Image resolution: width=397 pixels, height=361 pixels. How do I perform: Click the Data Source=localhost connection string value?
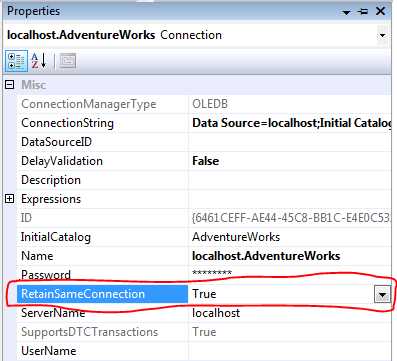tap(292, 123)
